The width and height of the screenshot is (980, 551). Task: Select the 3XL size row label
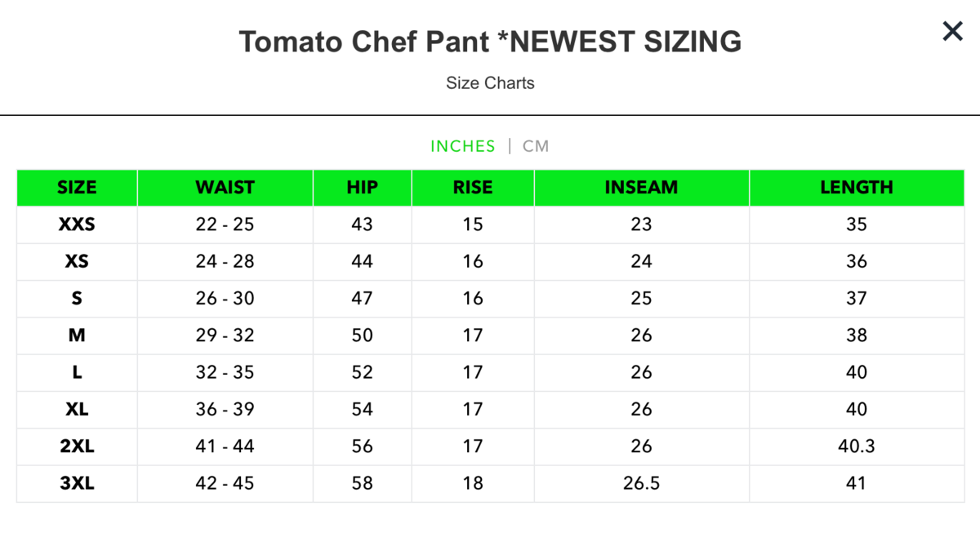77,483
